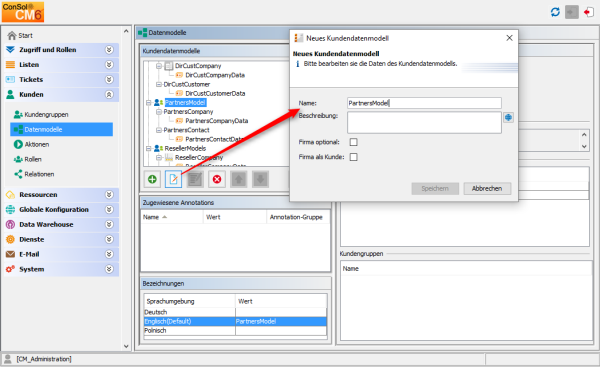Click the edit data model pencil icon

tap(173, 179)
